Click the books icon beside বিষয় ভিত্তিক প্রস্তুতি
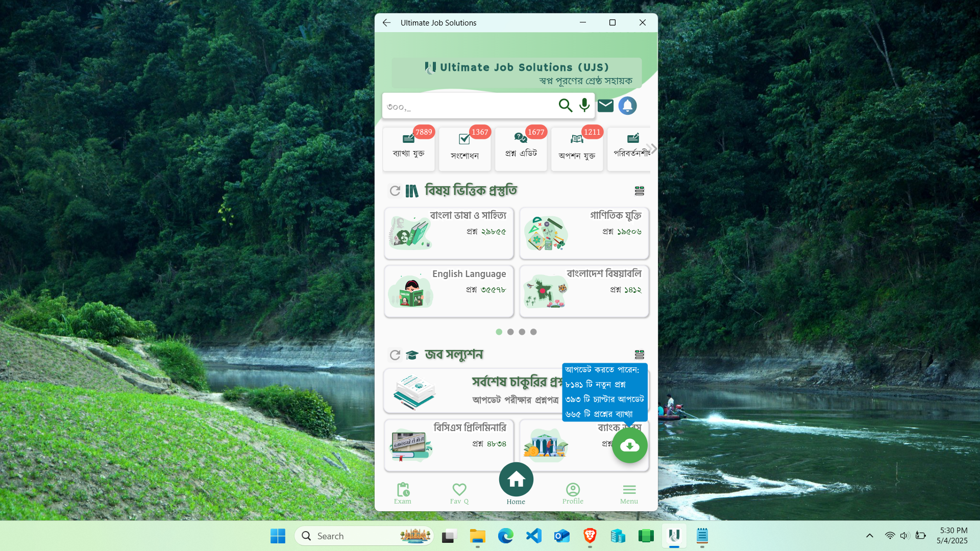 tap(411, 191)
